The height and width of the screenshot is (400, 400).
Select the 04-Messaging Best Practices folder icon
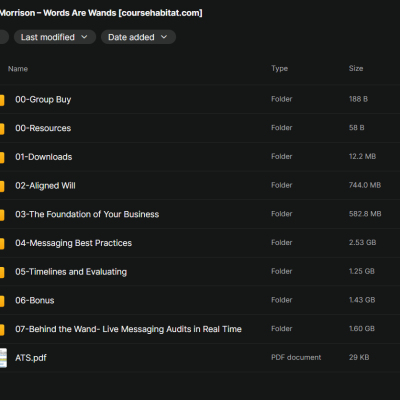pos(2,243)
